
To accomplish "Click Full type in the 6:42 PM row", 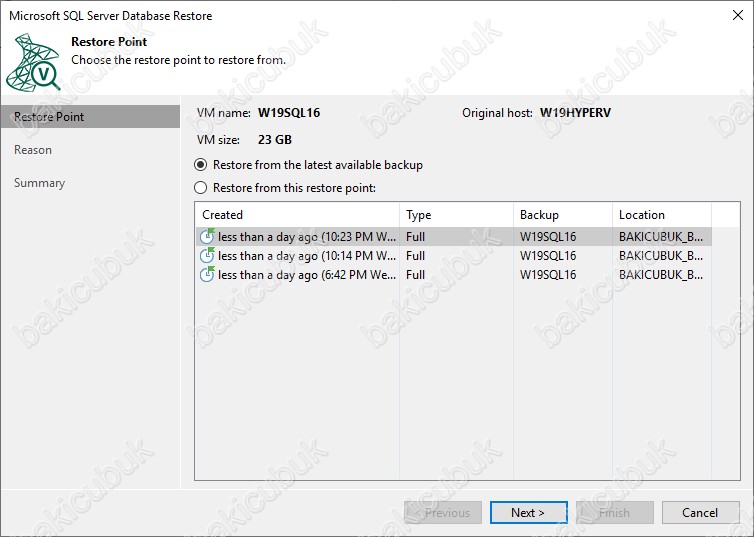I will pos(415,275).
